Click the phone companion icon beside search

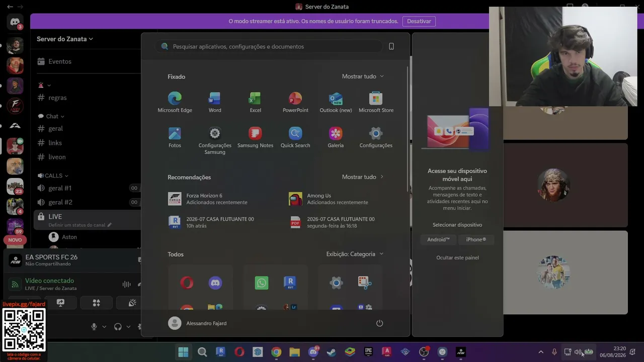tap(391, 46)
